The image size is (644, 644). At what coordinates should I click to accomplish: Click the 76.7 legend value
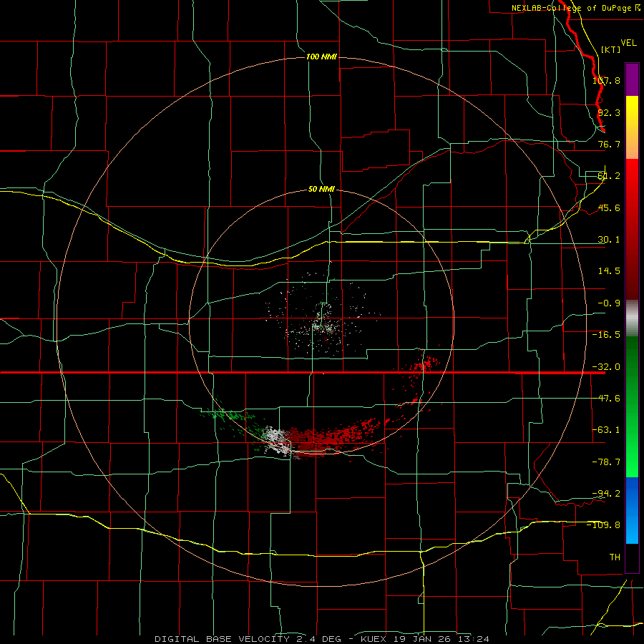[x=609, y=144]
